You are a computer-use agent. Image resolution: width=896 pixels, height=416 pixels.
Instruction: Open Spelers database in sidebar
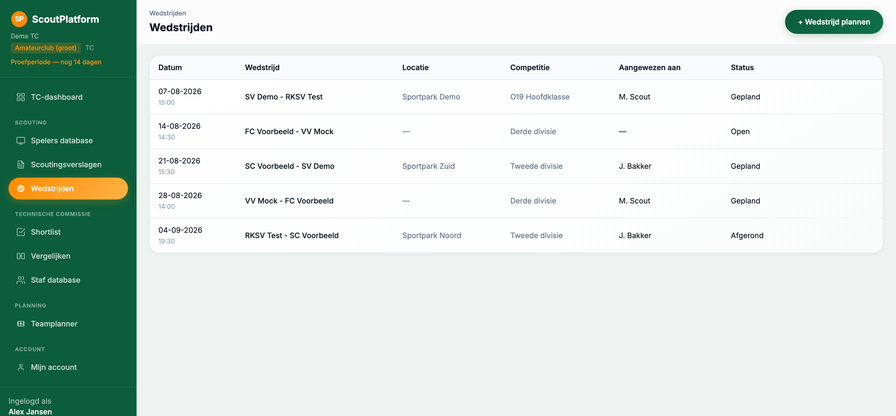(68, 141)
